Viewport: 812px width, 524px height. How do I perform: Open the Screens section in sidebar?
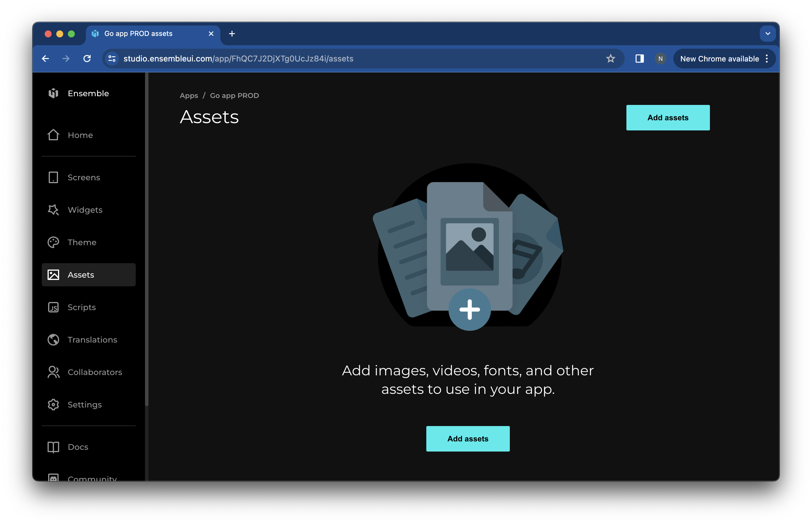tap(84, 177)
